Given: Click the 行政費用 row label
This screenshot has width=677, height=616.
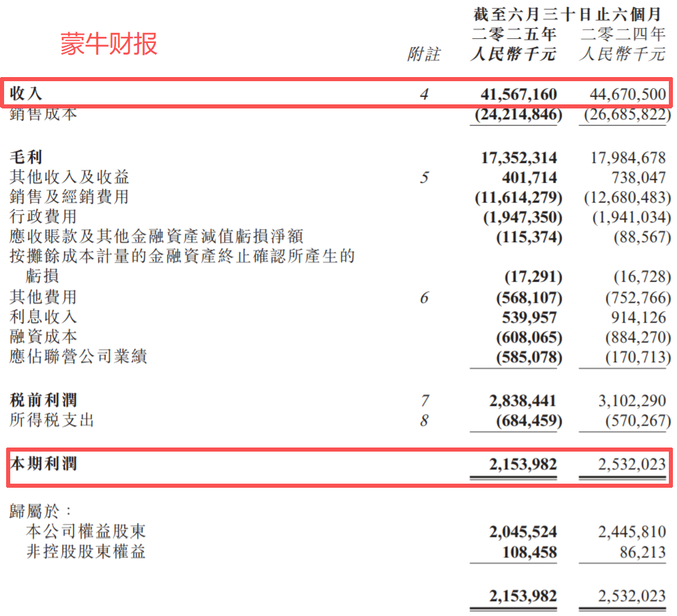Looking at the screenshot, I should (x=43, y=217).
